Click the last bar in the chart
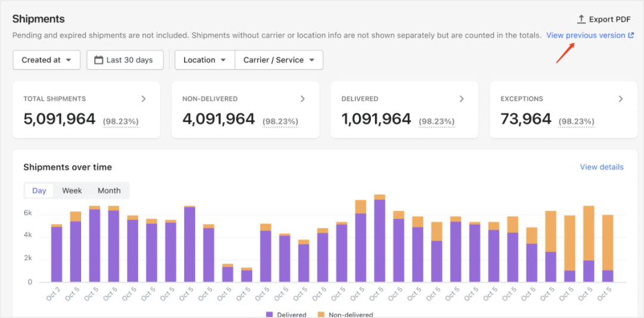Screen dimensions: 644x318 608,249
